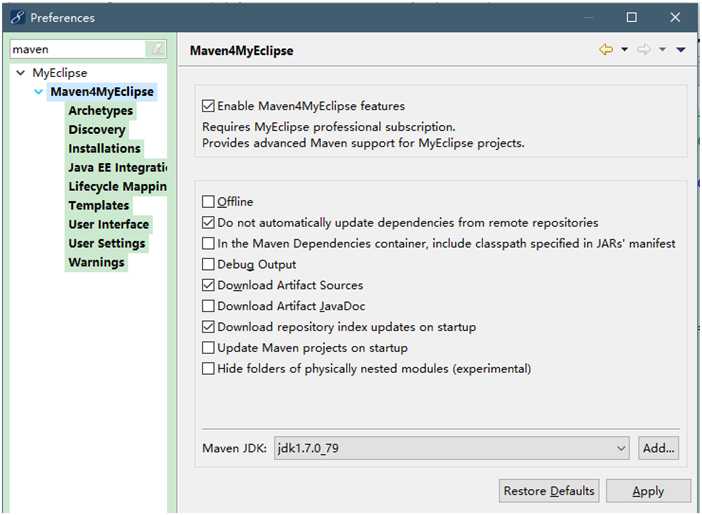Toggle Download repository index updates on startup
This screenshot has width=702, height=515.
[208, 327]
